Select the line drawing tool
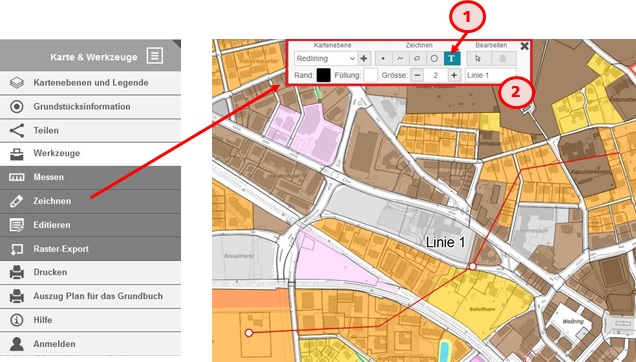This screenshot has width=636, height=362. (x=400, y=58)
